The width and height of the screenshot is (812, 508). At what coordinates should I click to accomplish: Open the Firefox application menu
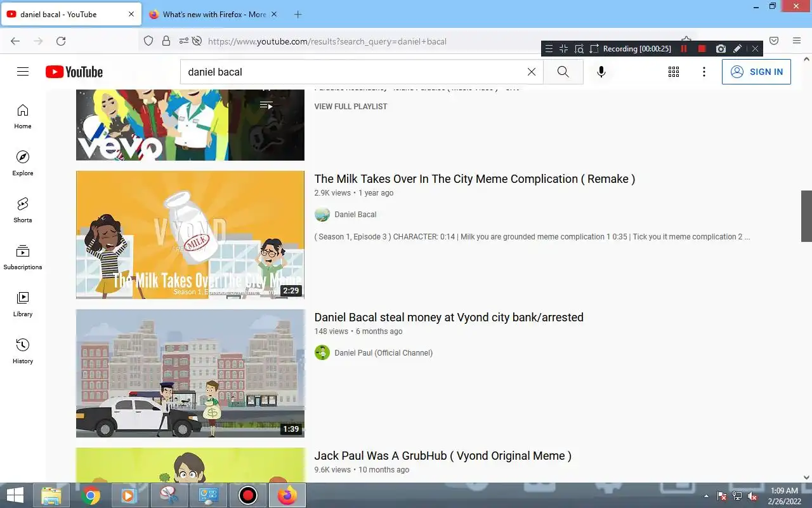pyautogui.click(x=797, y=41)
